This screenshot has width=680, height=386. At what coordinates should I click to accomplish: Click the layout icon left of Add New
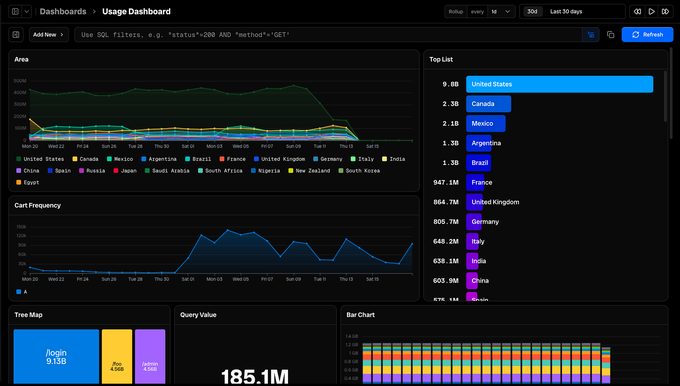[16, 35]
